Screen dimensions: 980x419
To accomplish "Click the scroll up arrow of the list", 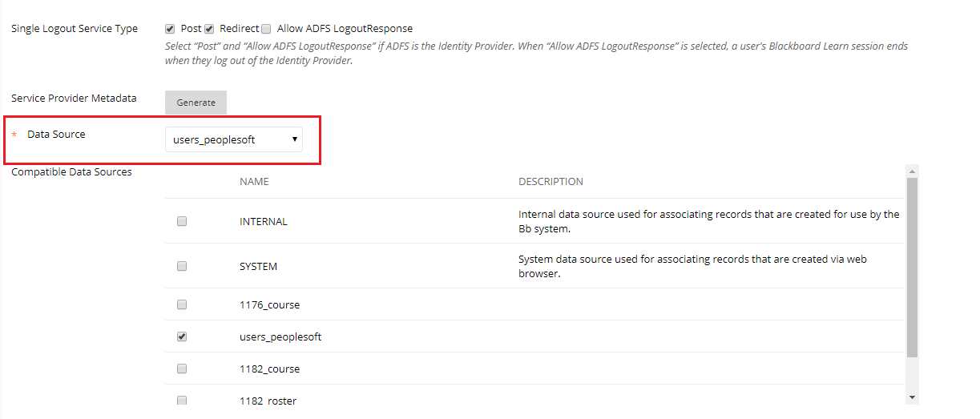I will (912, 171).
